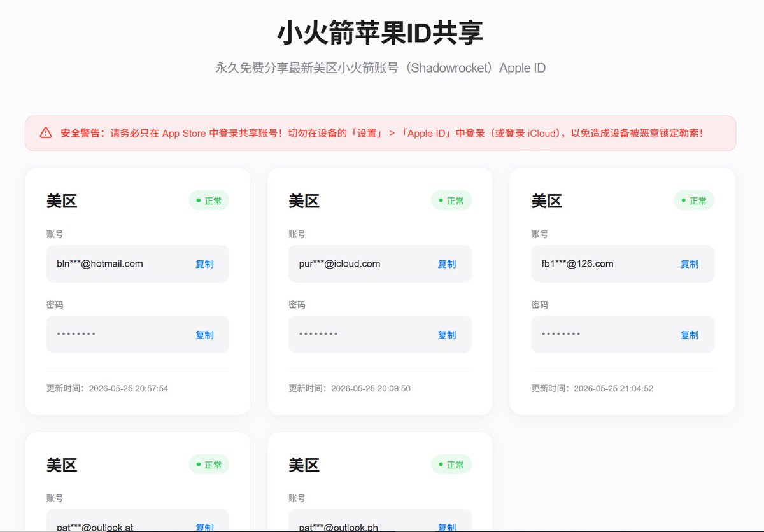Click the masked password on the 126.com card
Screen dimensions: 764x532
[x=561, y=334]
